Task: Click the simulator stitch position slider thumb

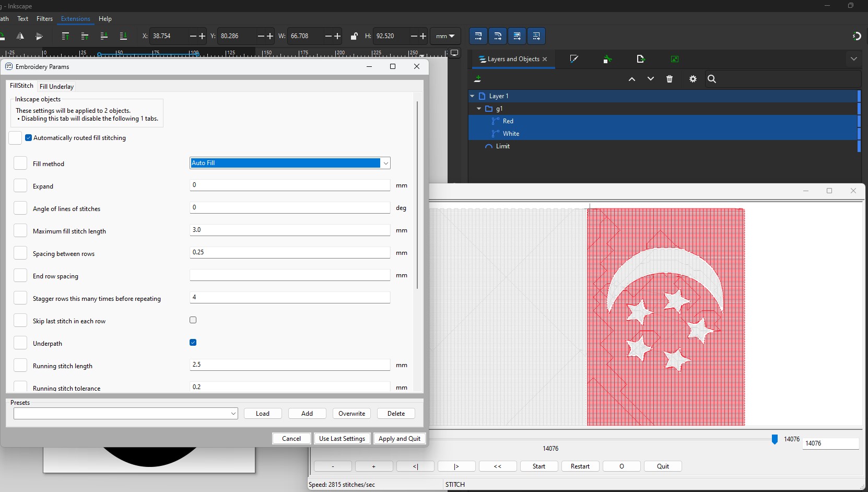Action: point(775,440)
